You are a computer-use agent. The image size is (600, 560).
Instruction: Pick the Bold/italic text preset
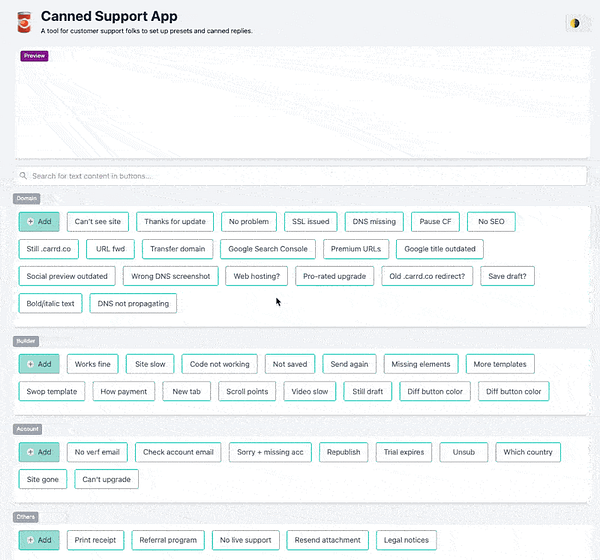coord(51,303)
